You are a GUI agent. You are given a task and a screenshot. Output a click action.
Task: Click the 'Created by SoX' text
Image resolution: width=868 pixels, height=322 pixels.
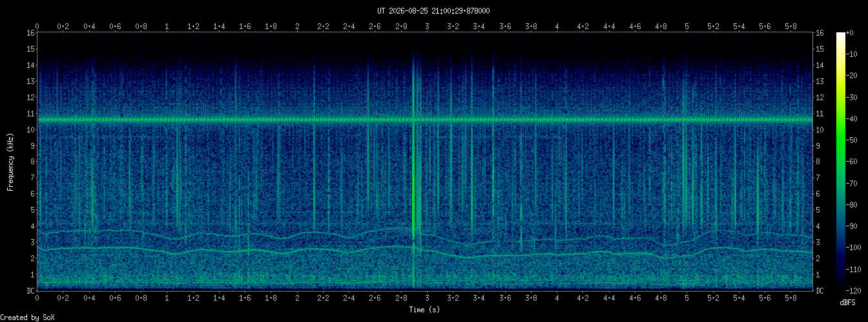pyautogui.click(x=23, y=317)
